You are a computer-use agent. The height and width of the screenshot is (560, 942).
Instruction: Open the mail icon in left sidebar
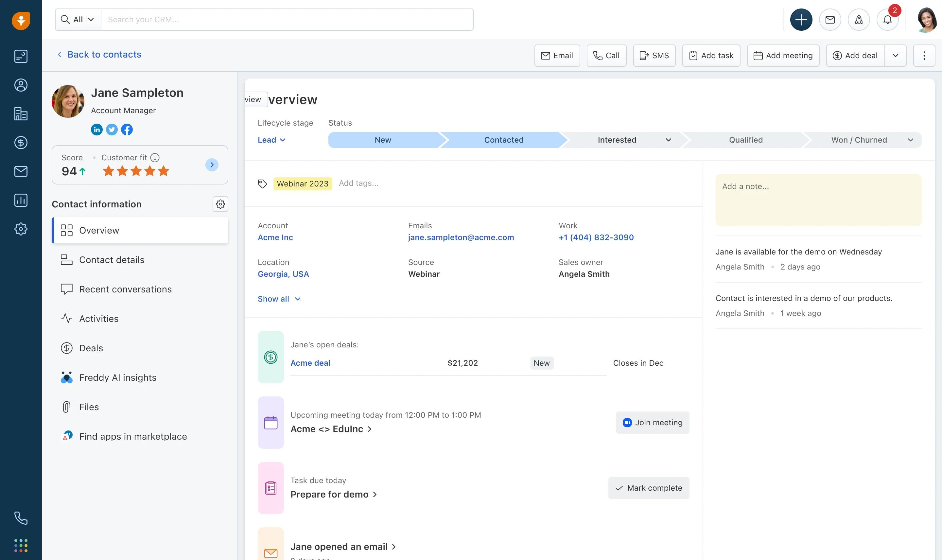tap(21, 171)
